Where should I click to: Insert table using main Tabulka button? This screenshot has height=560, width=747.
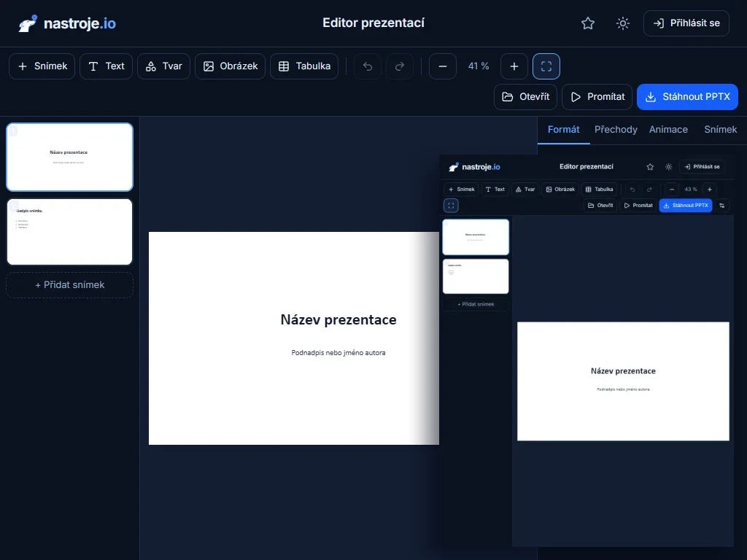[x=304, y=66]
